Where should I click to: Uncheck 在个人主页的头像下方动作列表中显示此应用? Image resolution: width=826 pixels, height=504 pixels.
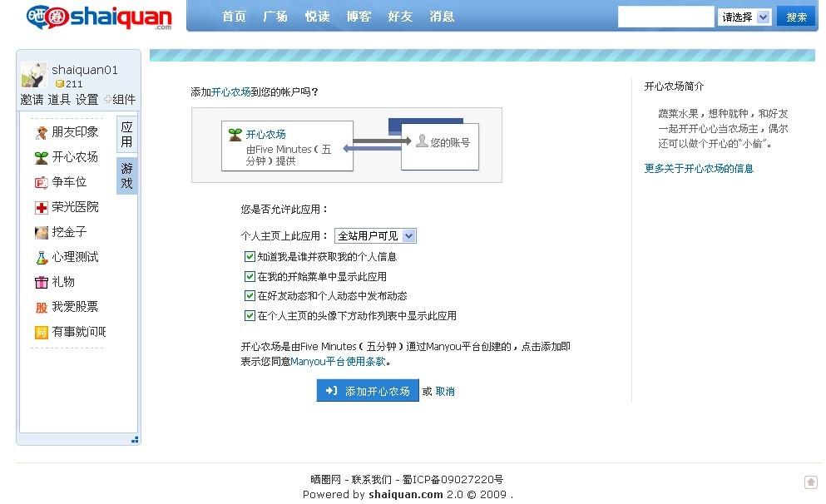pos(250,315)
